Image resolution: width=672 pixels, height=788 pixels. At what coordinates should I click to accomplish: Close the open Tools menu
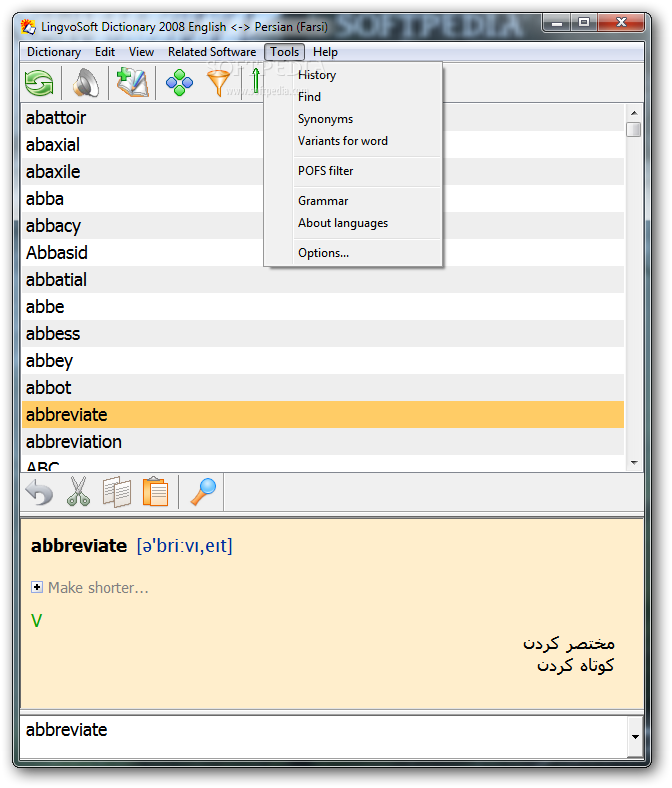pos(284,52)
